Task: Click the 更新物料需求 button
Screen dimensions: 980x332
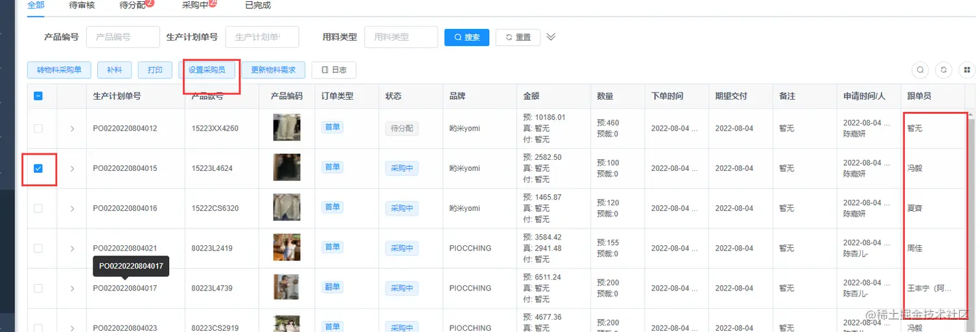Action: (x=273, y=70)
